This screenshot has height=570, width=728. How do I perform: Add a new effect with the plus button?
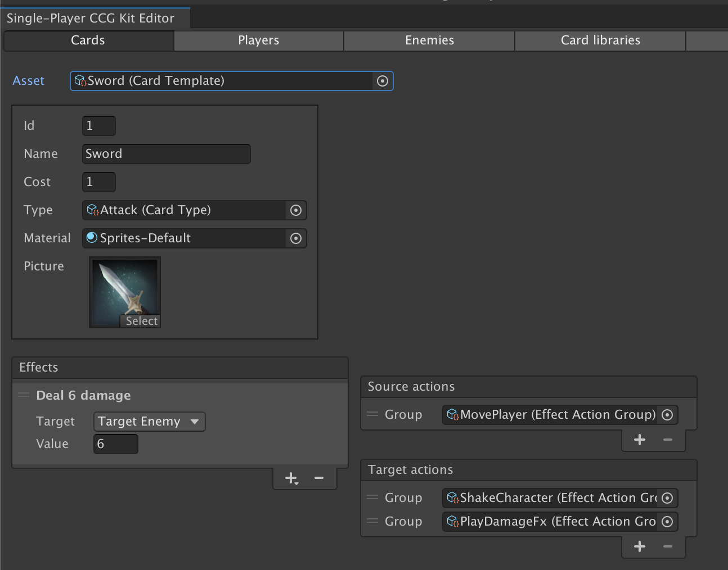click(x=291, y=478)
